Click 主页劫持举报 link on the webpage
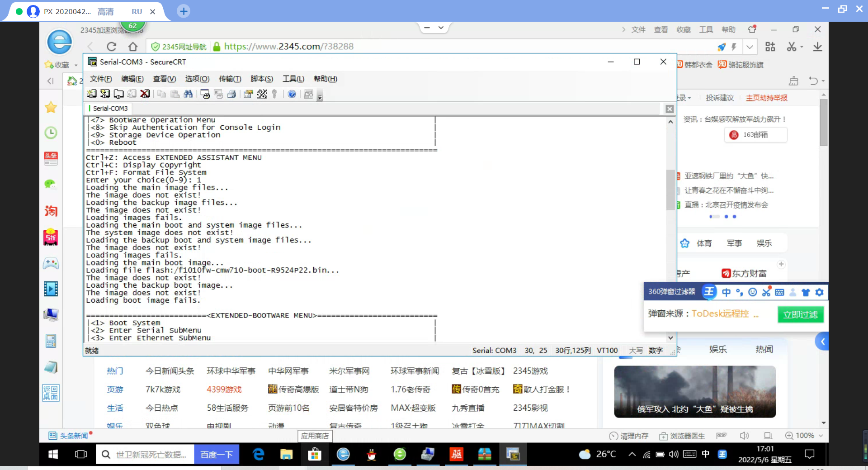Viewport: 868px width, 470px height. (x=766, y=98)
